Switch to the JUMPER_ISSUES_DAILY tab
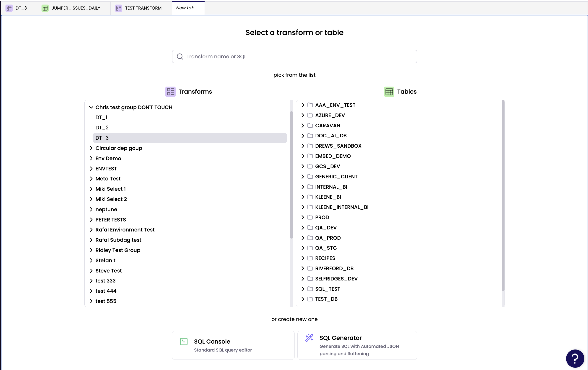Screen dimensions: 588x370 coord(74,8)
